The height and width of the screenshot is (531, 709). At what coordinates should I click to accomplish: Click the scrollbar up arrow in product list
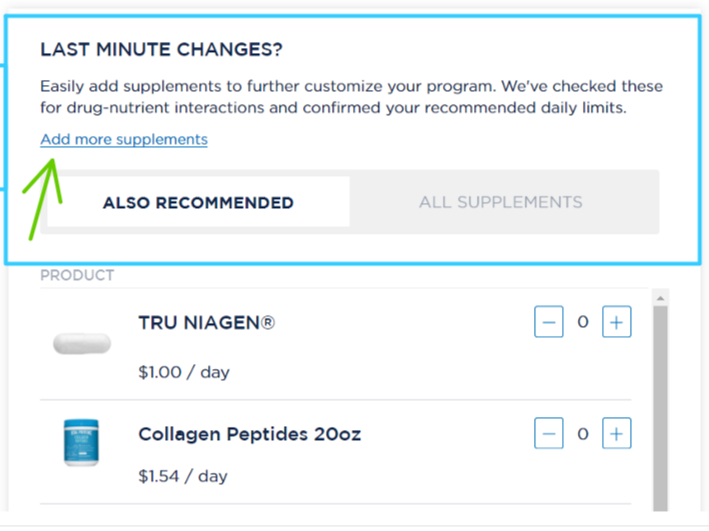point(660,298)
